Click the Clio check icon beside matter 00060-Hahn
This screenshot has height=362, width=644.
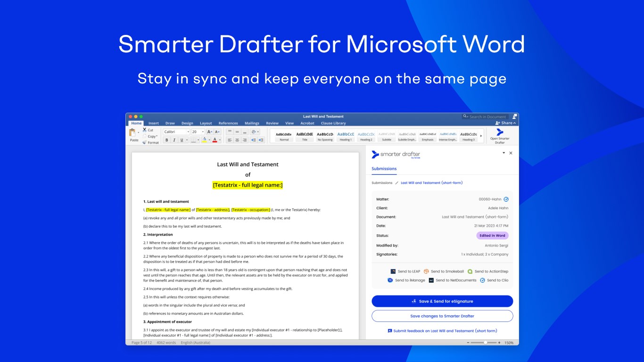506,199
